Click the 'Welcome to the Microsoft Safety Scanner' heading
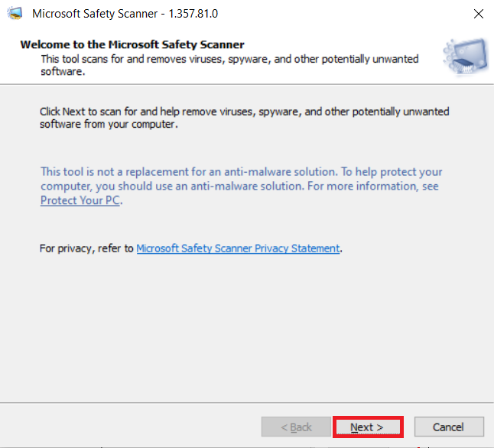Viewport: 494px width, 448px height. coord(132,44)
